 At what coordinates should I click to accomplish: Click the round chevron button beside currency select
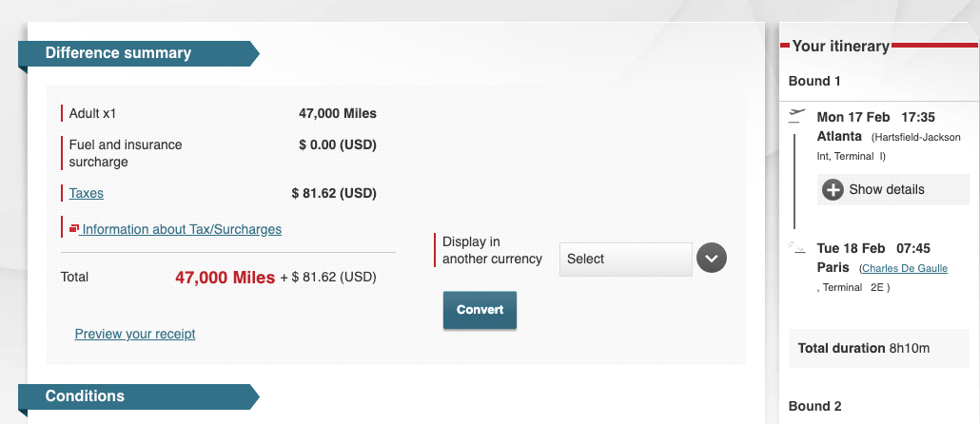click(x=712, y=259)
